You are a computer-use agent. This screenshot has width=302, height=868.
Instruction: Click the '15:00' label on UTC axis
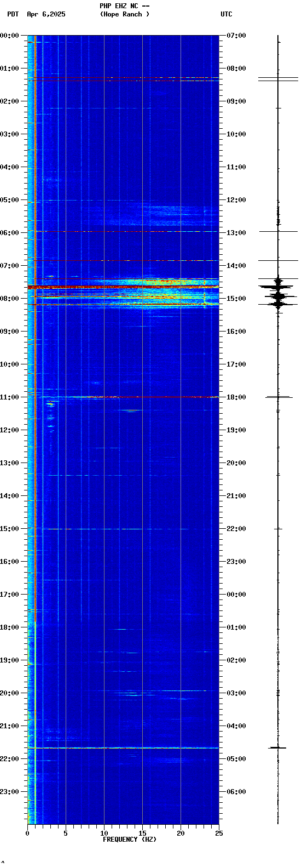(x=236, y=299)
